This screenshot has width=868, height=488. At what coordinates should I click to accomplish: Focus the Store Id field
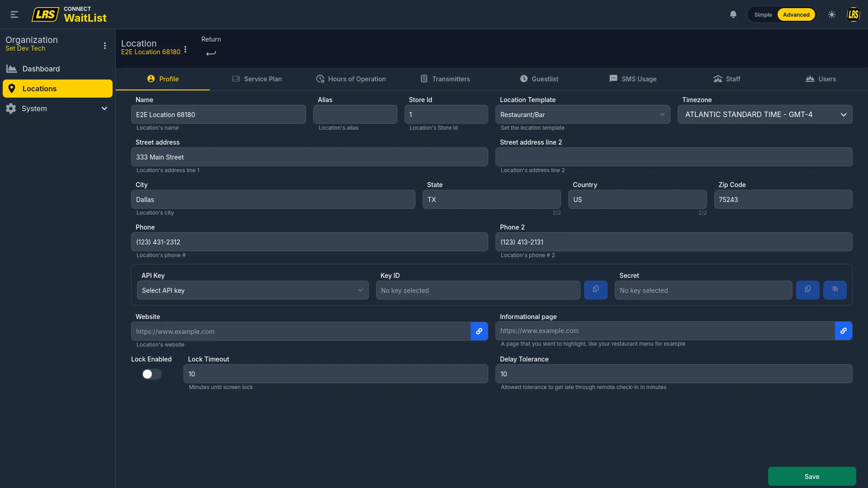click(446, 114)
